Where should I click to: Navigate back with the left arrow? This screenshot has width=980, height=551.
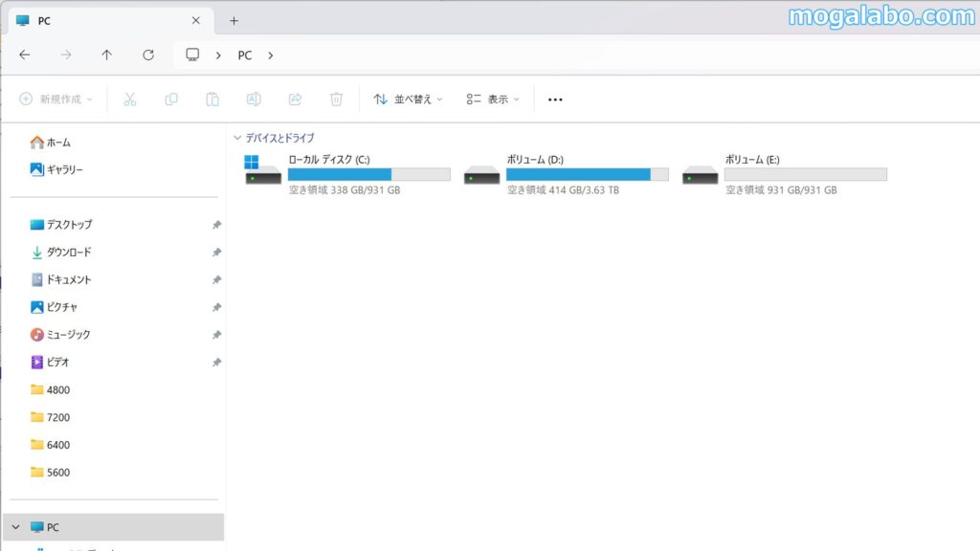tap(25, 55)
